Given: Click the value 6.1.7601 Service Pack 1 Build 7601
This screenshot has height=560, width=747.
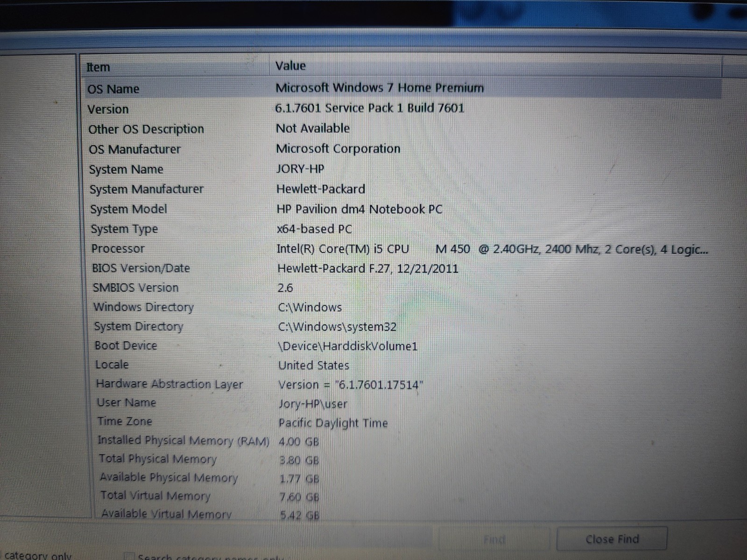Looking at the screenshot, I should [x=370, y=108].
